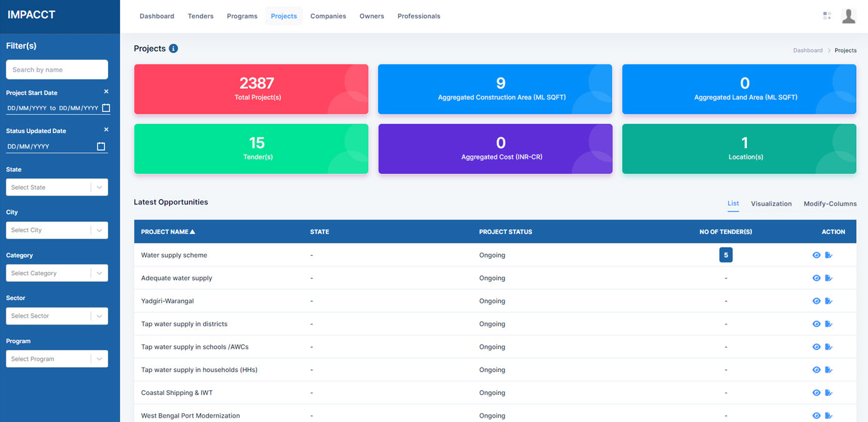Click the Dashboard breadcrumb link
868x422 pixels.
[807, 51]
